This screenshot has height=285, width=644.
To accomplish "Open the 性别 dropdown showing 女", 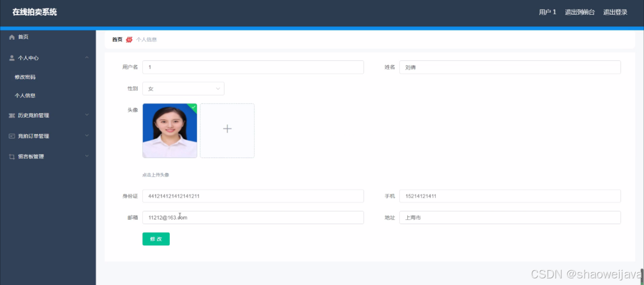I will tap(183, 88).
